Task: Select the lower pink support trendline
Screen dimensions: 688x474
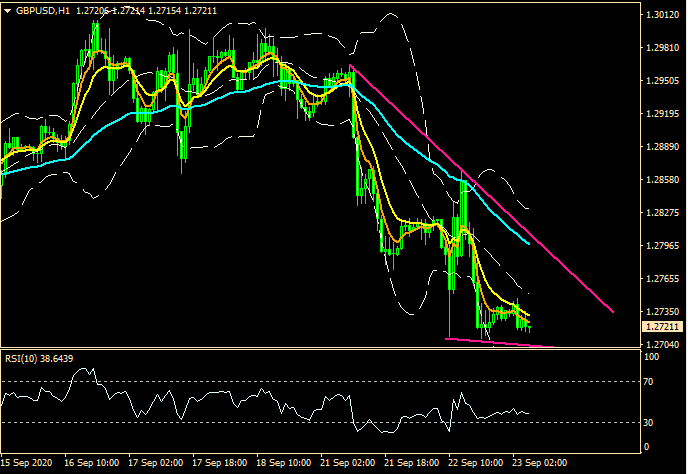Action: pyautogui.click(x=500, y=343)
